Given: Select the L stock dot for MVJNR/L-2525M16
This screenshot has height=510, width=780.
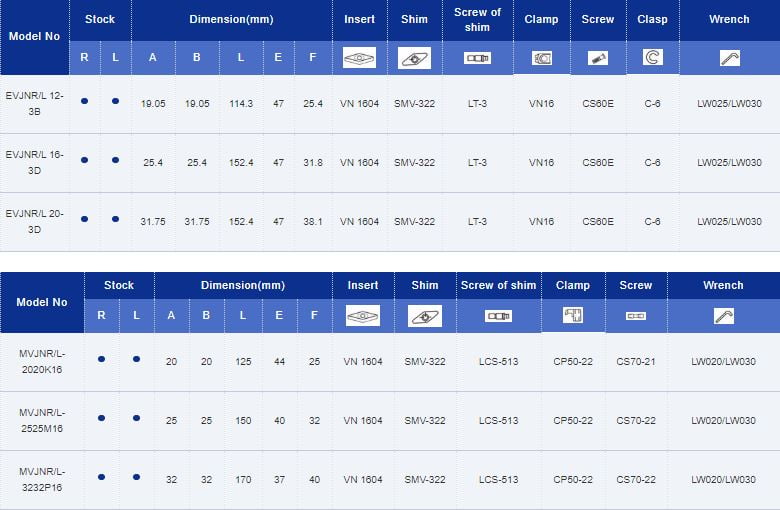Looking at the screenshot, I should coord(136,418).
